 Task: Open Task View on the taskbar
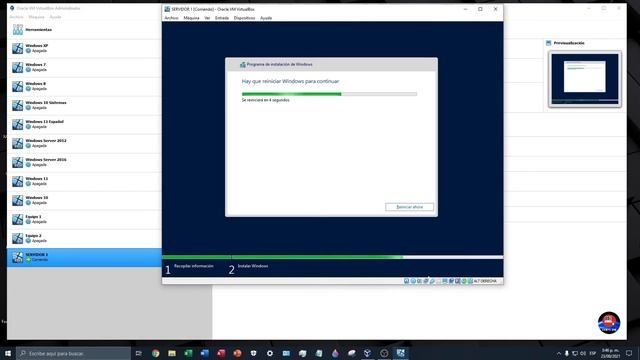[138, 353]
